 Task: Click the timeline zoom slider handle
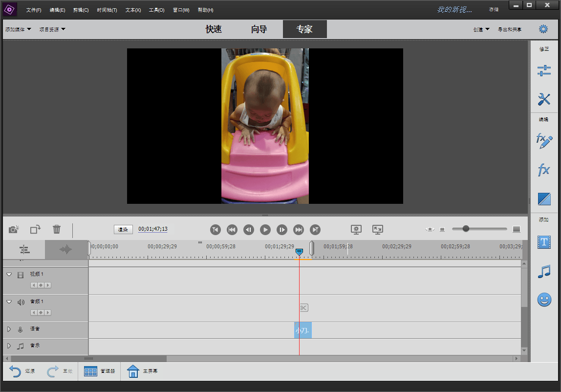pyautogui.click(x=466, y=229)
